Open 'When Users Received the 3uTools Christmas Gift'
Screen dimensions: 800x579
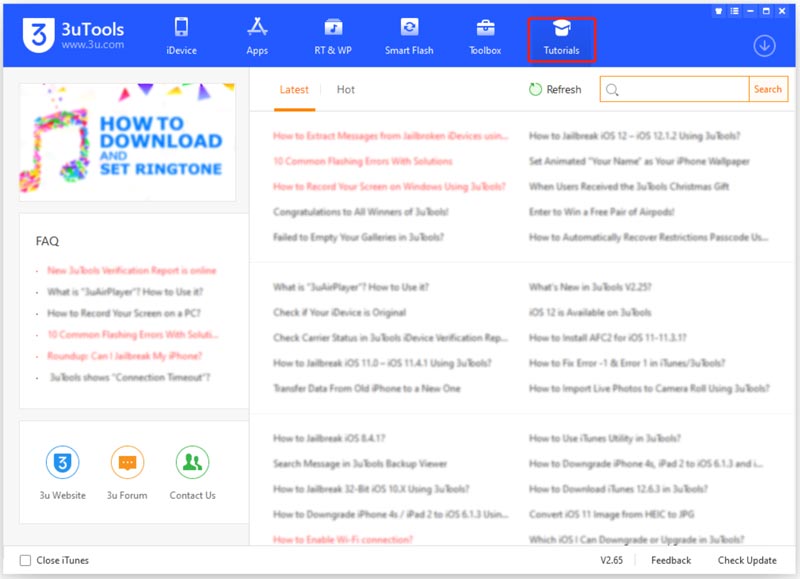(629, 187)
